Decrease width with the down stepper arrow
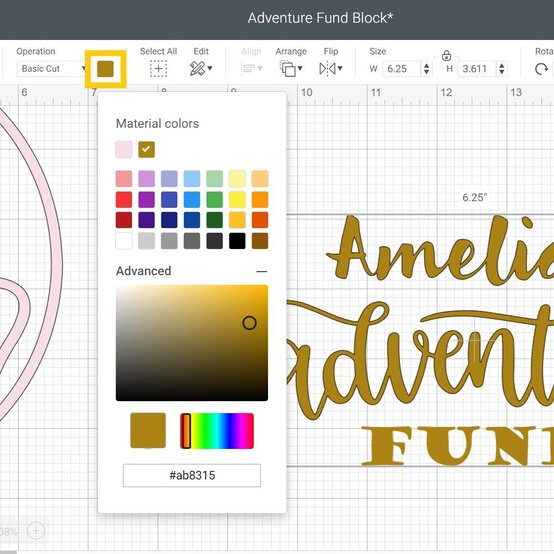This screenshot has height=554, width=554. (x=426, y=72)
